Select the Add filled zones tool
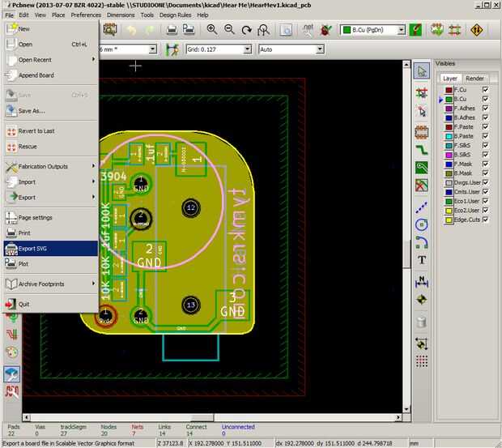The image size is (502, 448). pyautogui.click(x=421, y=167)
